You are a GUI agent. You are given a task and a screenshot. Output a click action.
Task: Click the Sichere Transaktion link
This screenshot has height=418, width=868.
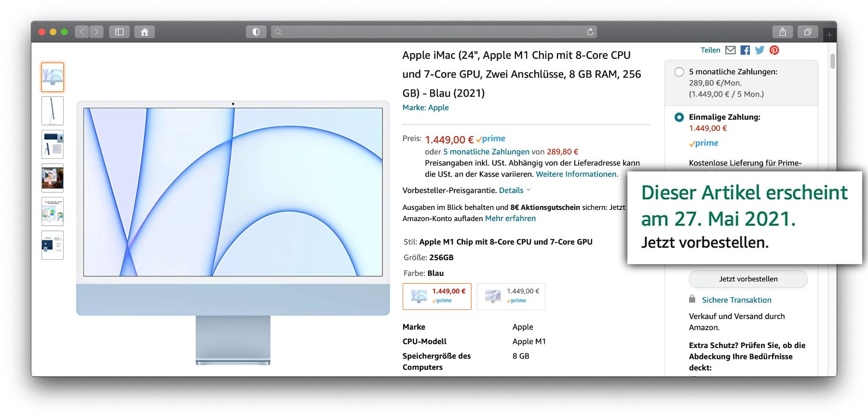(736, 300)
